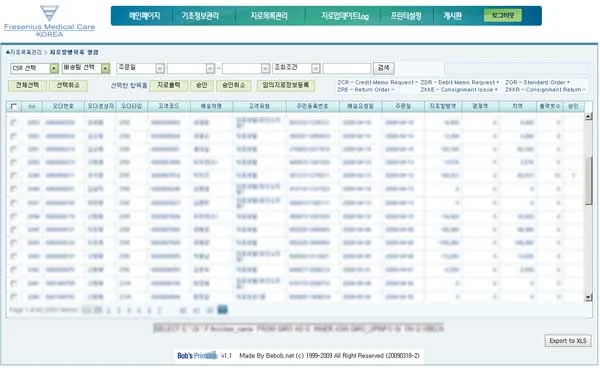Click the highlighted blue pagination button

pos(222,309)
